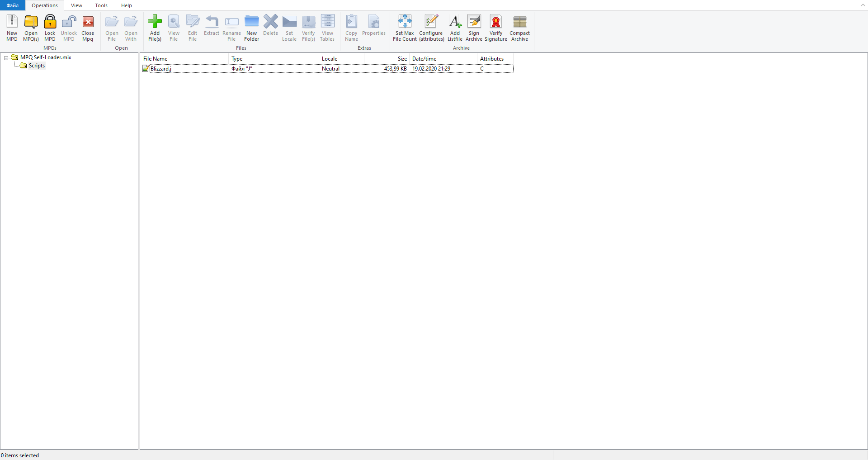Click the Delete icon

(x=270, y=25)
